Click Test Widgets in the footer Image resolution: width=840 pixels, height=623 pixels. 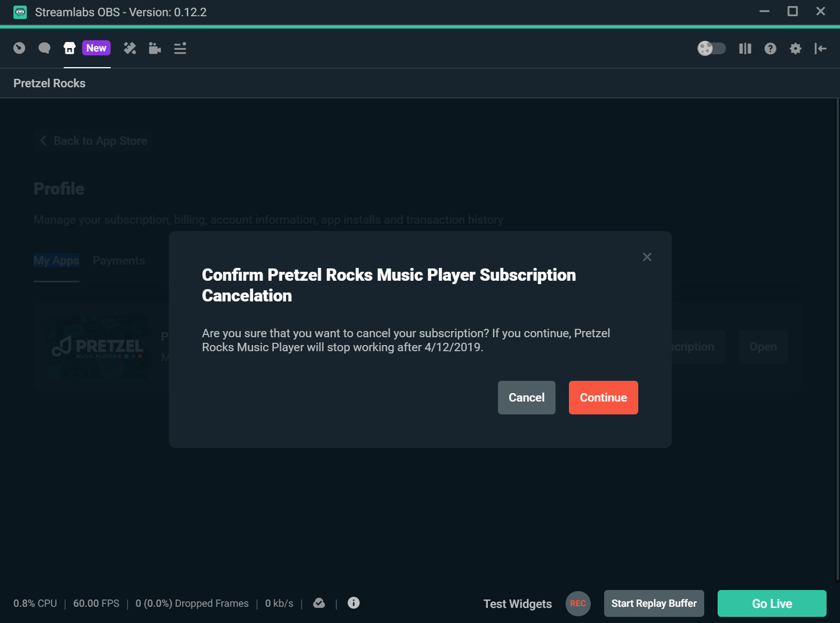click(518, 604)
